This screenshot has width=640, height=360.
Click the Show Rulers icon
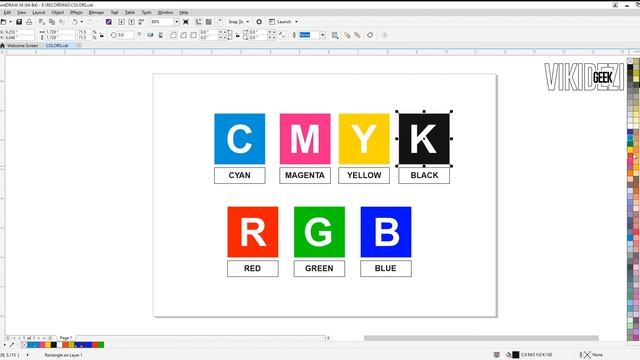point(198,22)
